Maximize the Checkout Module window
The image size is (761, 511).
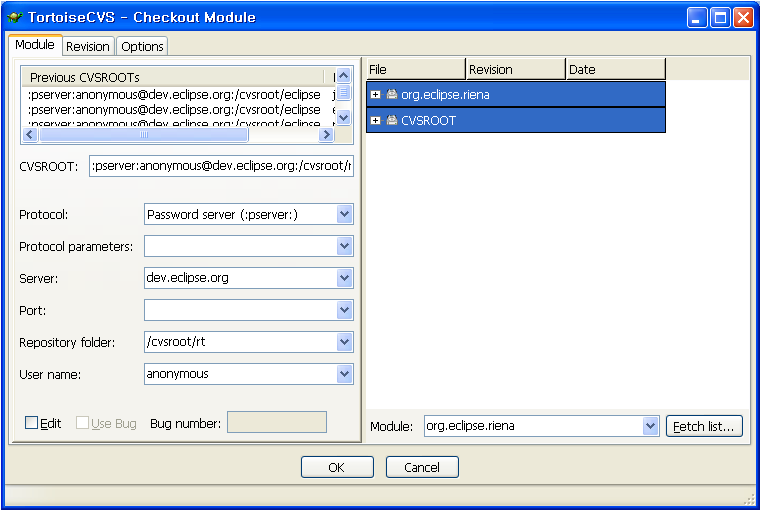720,18
